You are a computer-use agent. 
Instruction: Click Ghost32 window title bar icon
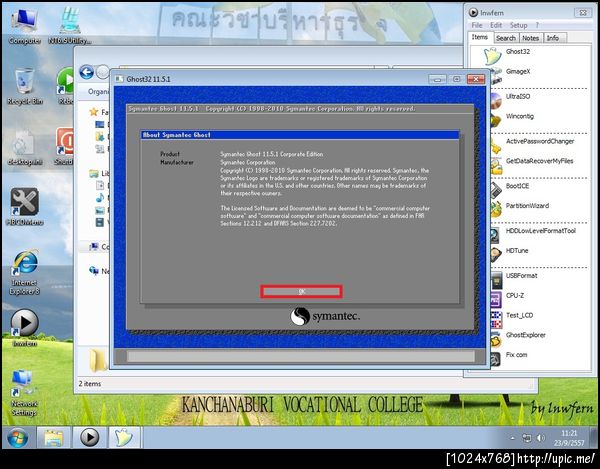[120, 79]
